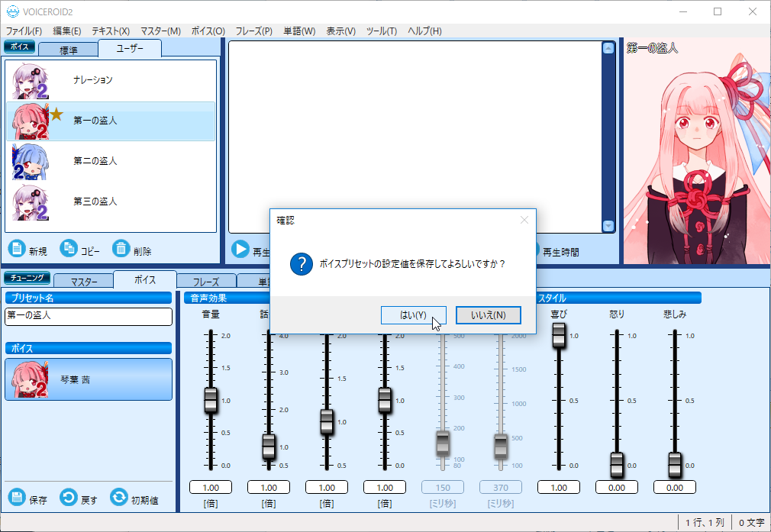This screenshot has width=771, height=532.
Task: Click the main text entry area
Action: [415, 137]
